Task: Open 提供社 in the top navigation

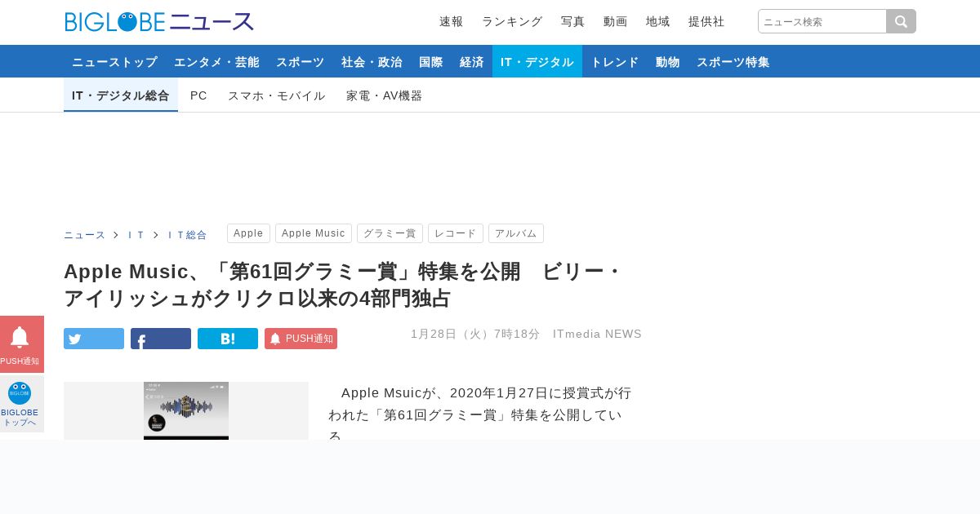Action: point(706,21)
